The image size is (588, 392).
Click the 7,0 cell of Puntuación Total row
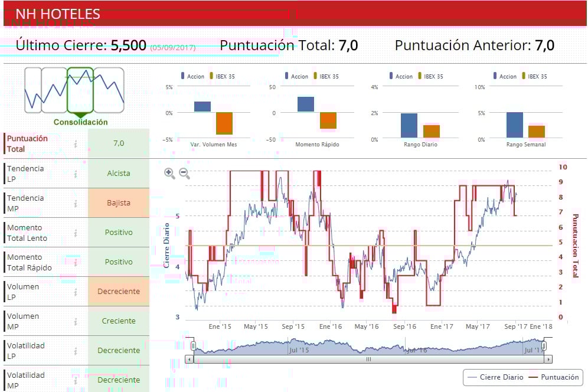119,143
